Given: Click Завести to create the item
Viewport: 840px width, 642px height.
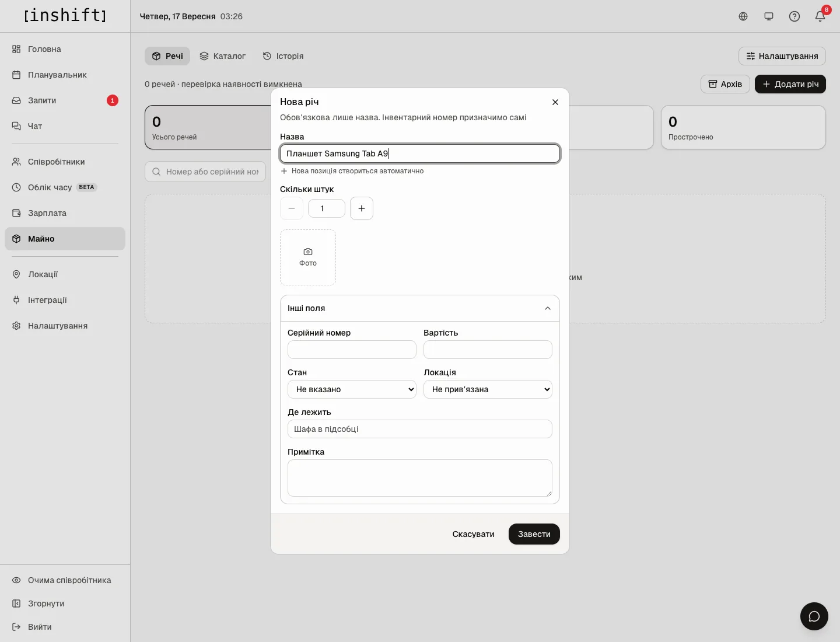Looking at the screenshot, I should point(534,534).
